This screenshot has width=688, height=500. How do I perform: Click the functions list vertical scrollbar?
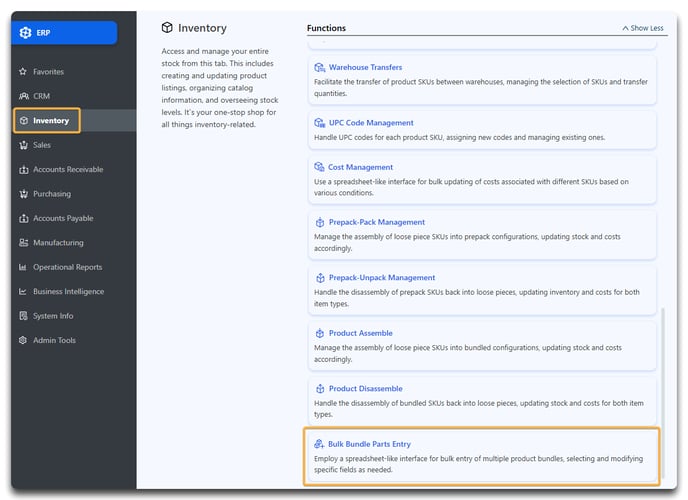pos(663,393)
